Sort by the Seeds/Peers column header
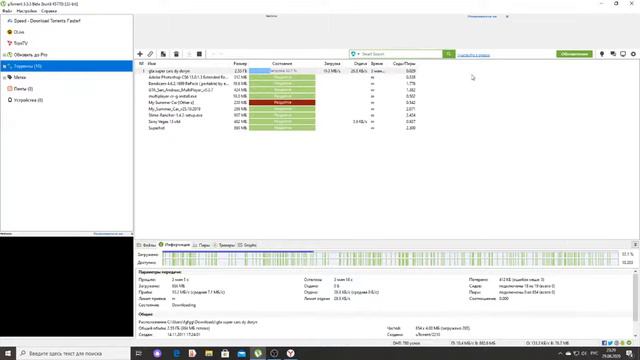This screenshot has height=360, width=640. pyautogui.click(x=404, y=64)
